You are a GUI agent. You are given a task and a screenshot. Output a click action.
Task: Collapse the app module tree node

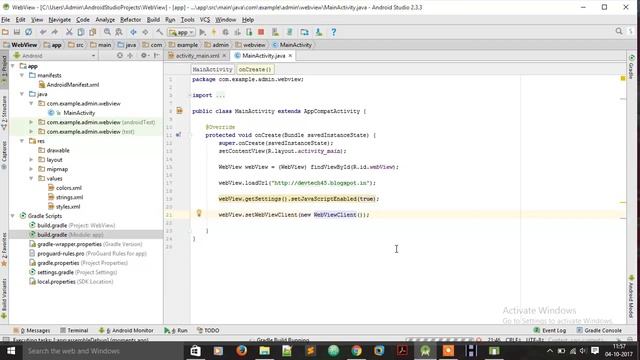[x=13, y=66]
